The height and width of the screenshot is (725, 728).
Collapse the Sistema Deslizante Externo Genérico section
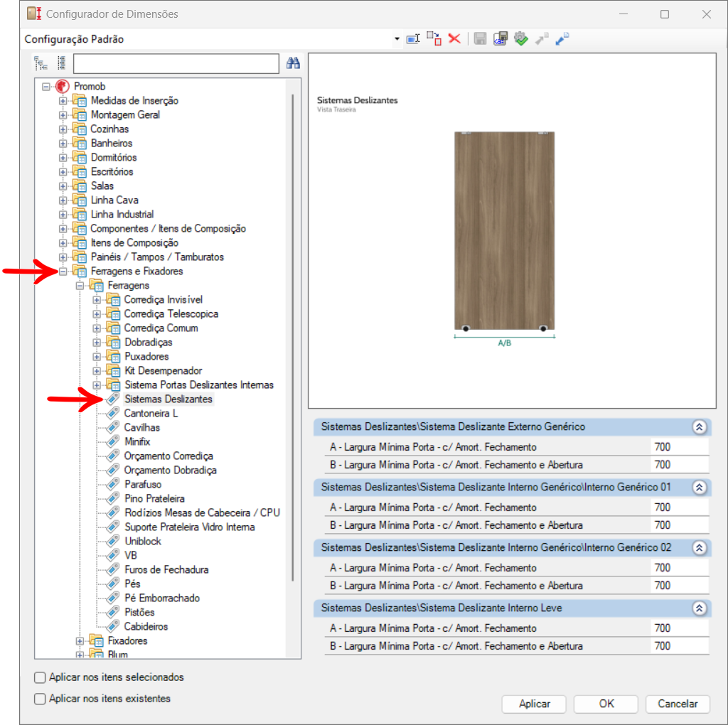coord(699,427)
